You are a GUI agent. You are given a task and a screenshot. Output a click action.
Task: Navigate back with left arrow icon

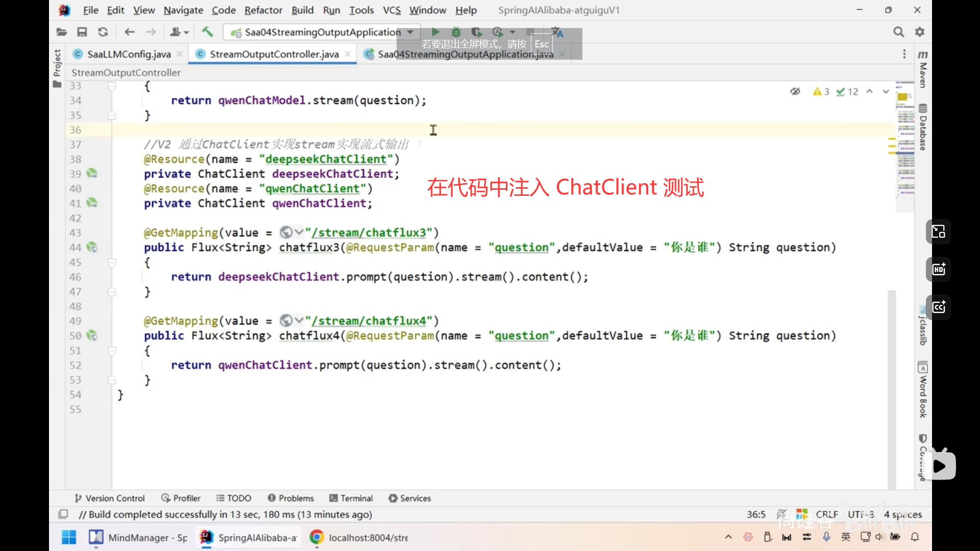coord(129,32)
